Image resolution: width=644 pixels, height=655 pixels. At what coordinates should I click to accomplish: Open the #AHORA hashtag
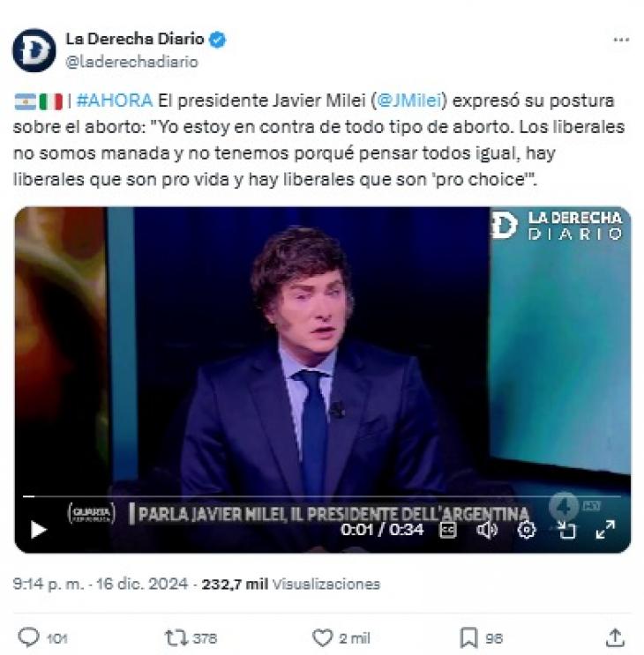point(115,100)
